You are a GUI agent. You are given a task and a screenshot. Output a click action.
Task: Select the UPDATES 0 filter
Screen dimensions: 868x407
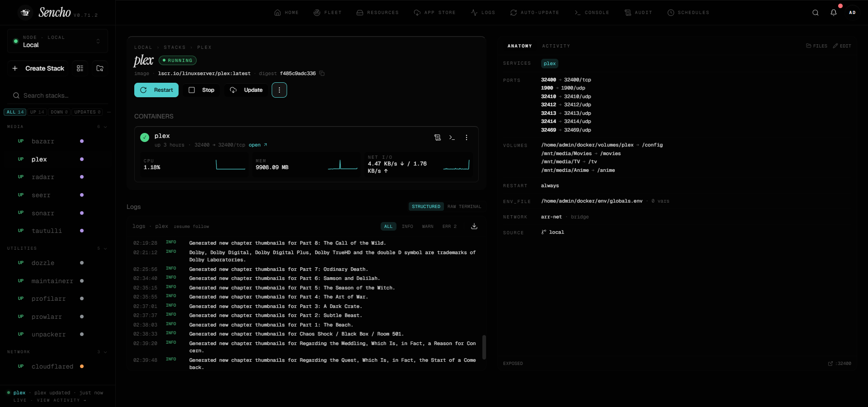tap(87, 112)
